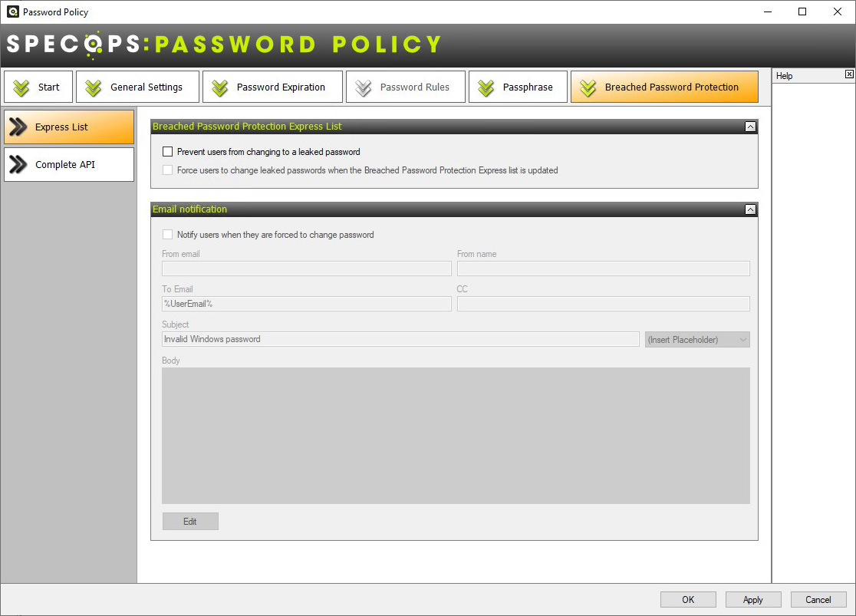Viewport: 856px width, 616px height.
Task: Toggle Force users to change leaked passwords
Action: 168,170
